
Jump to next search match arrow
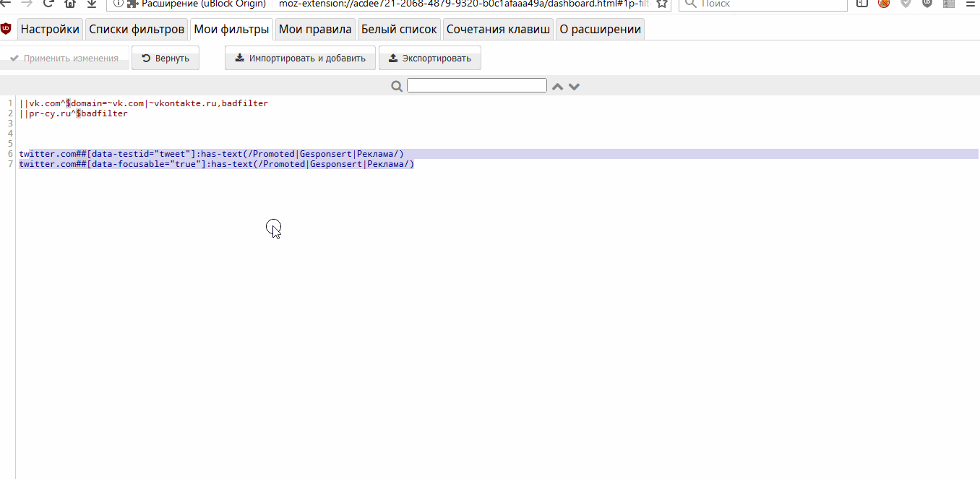coord(574,87)
